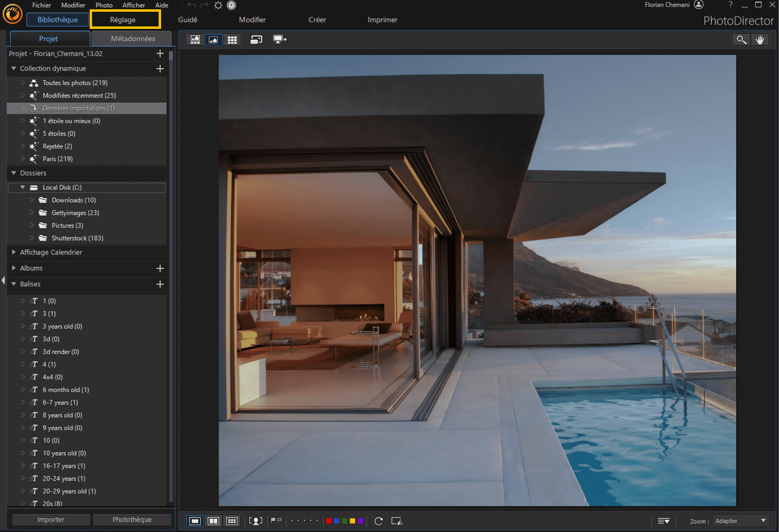Image resolution: width=779 pixels, height=532 pixels.
Task: Click the Importer button
Action: (x=51, y=520)
